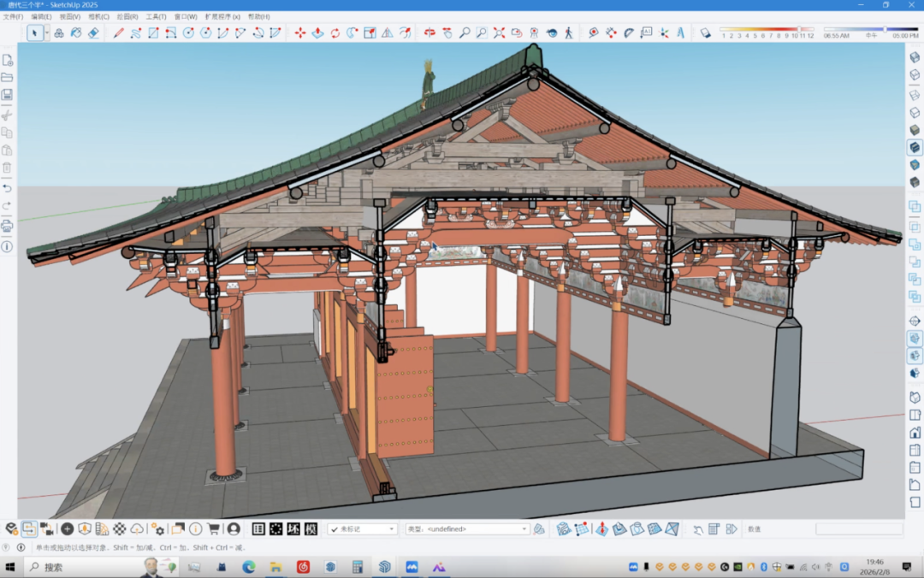
Task: Pick the Paint Bucket tool
Action: [x=76, y=33]
